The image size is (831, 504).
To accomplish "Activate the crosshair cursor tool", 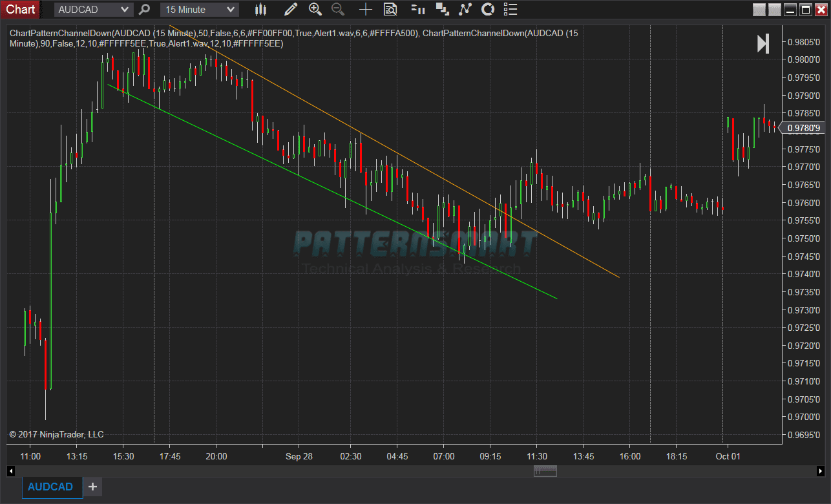I will tap(365, 9).
